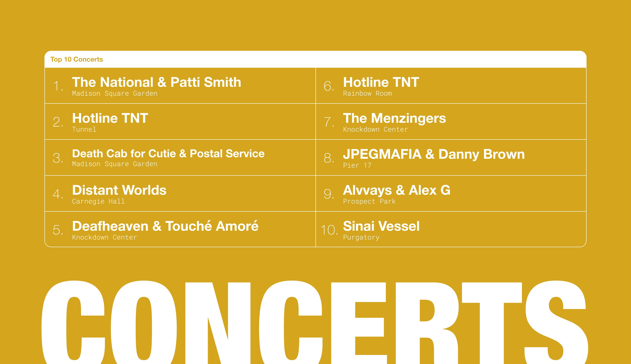The width and height of the screenshot is (631, 364).
Task: Select the Distant Worlds concert title
Action: point(119,190)
